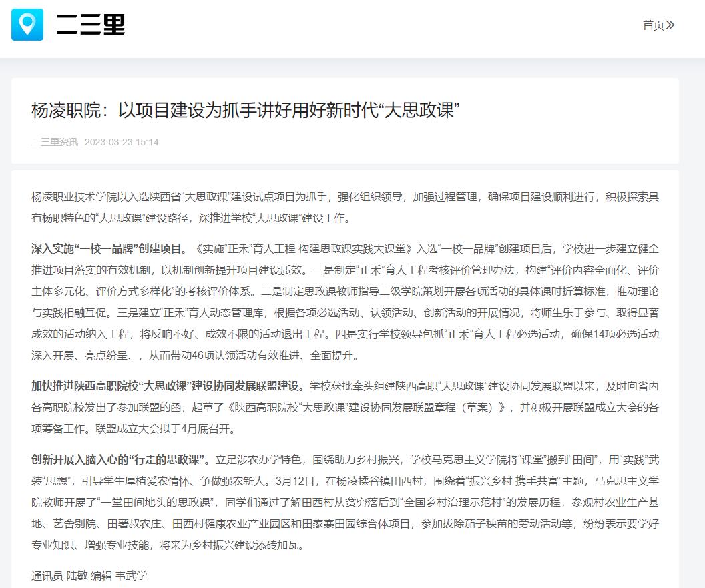Click the 二三里 brand name text
This screenshot has height=588, width=705.
[x=90, y=25]
